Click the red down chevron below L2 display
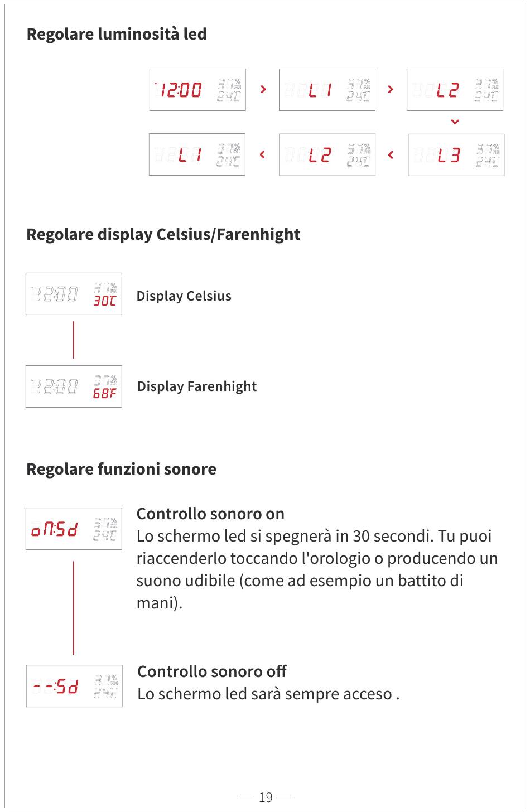 click(455, 122)
